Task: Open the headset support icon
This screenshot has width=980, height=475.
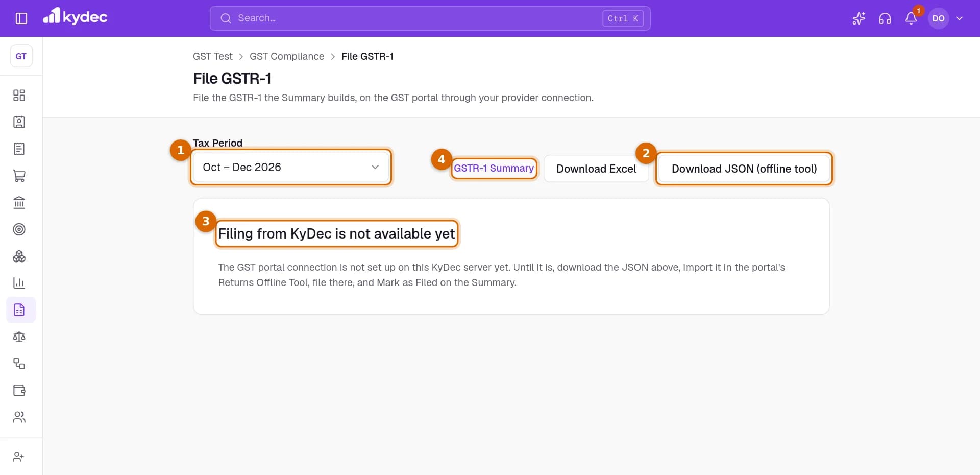Action: click(x=885, y=18)
